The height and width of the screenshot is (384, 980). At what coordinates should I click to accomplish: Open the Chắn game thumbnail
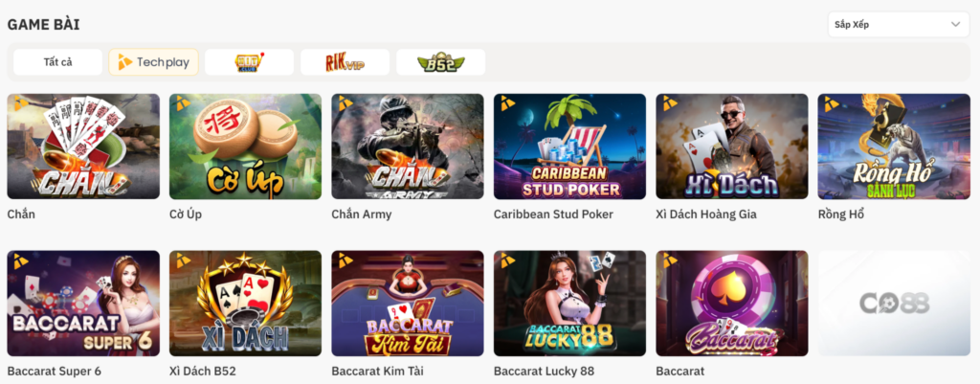click(x=83, y=147)
